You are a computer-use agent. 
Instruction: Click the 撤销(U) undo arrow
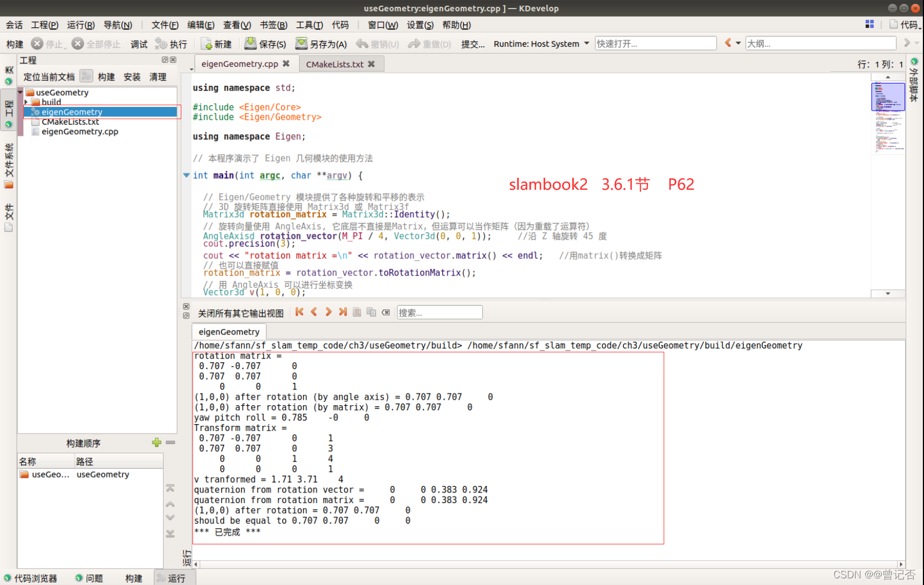362,43
